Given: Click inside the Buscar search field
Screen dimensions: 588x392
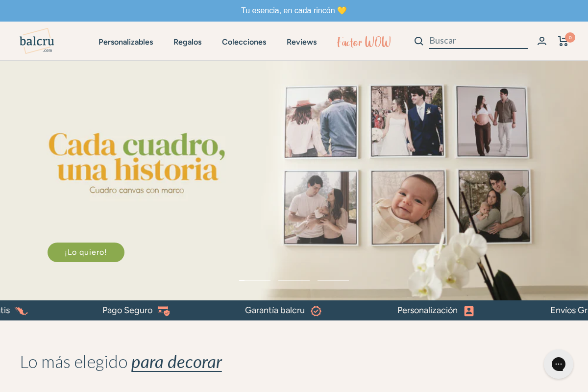Looking at the screenshot, I should point(478,41).
